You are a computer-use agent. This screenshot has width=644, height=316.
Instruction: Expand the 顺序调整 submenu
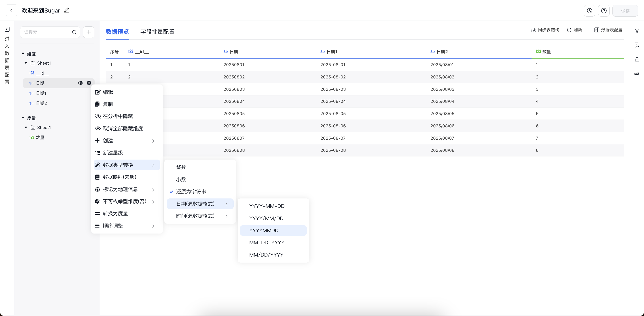tap(127, 226)
